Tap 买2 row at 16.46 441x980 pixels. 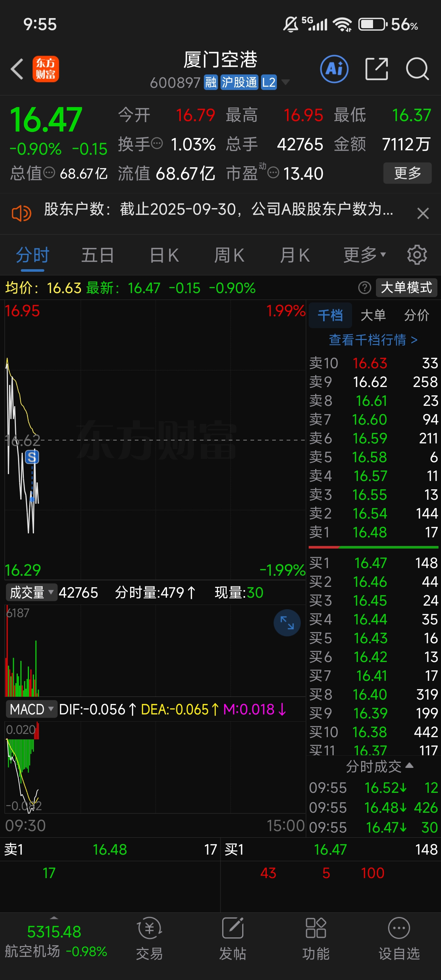(x=373, y=582)
